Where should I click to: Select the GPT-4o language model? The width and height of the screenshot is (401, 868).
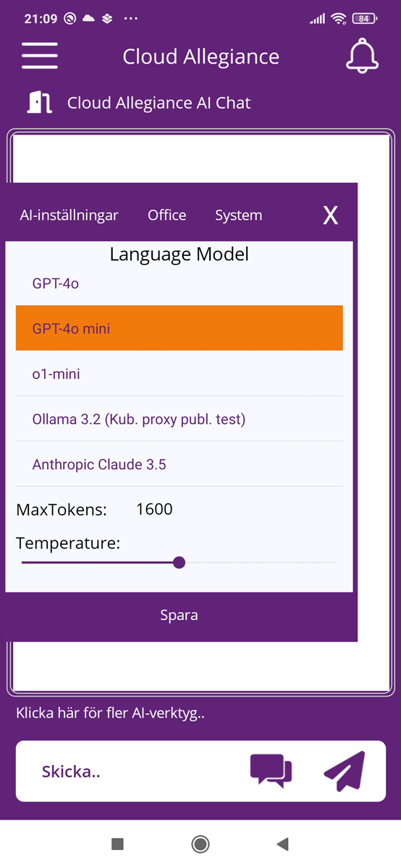179,284
